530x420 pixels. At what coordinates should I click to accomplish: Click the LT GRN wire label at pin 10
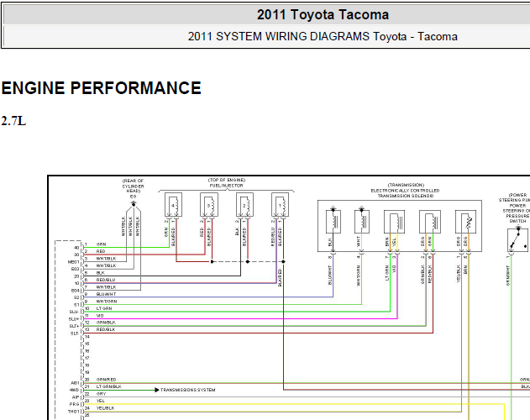104,308
